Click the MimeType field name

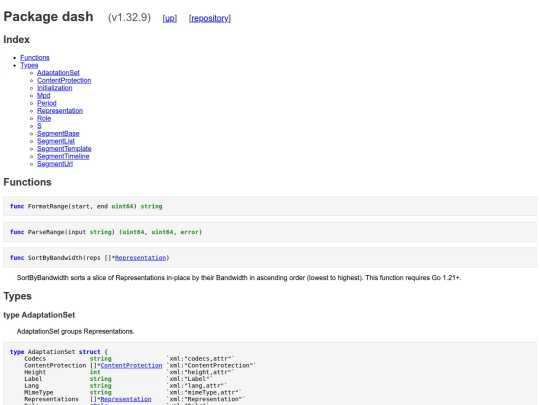[x=39, y=392]
